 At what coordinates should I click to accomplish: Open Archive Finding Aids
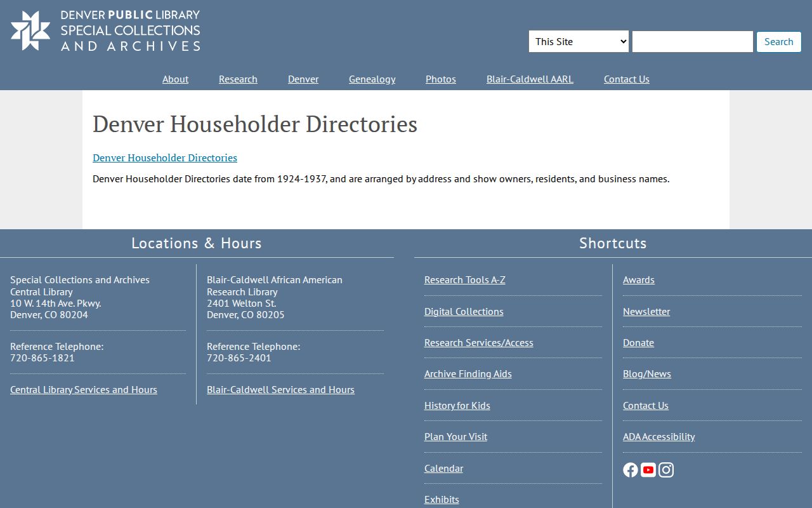[468, 373]
